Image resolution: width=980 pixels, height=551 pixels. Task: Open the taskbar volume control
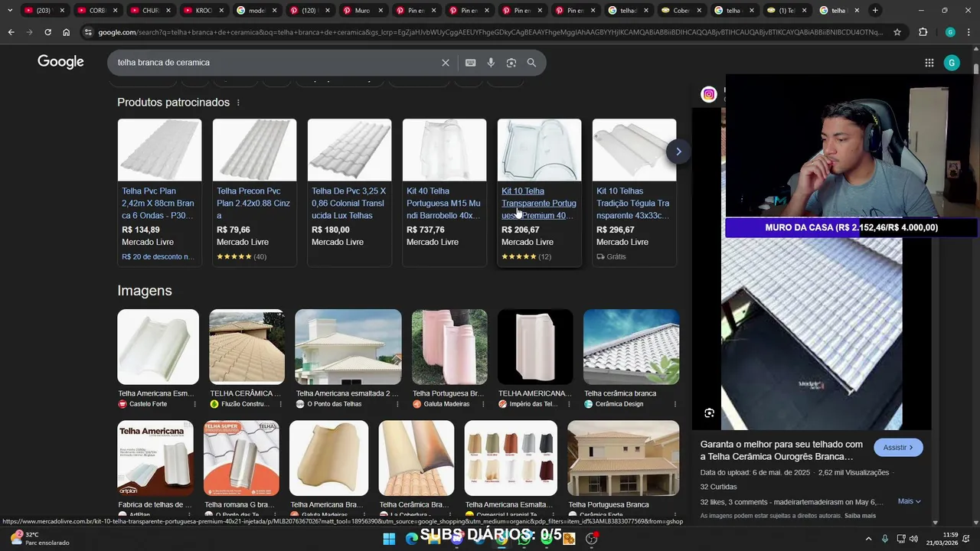pyautogui.click(x=913, y=539)
